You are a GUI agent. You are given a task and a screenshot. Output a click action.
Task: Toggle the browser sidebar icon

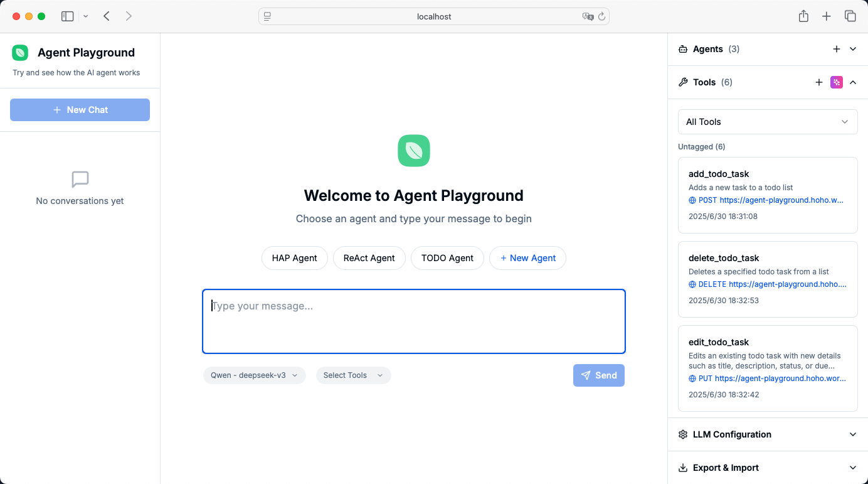click(x=67, y=16)
